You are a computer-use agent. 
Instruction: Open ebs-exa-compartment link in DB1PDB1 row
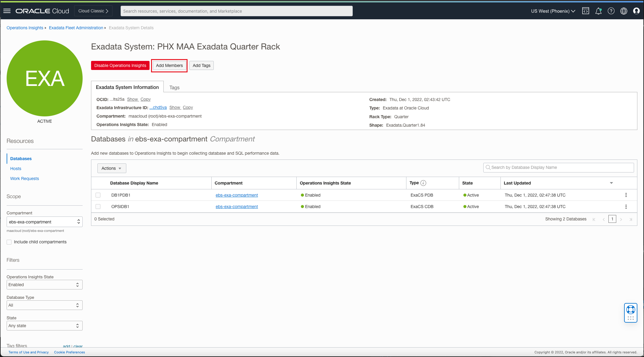pyautogui.click(x=237, y=195)
